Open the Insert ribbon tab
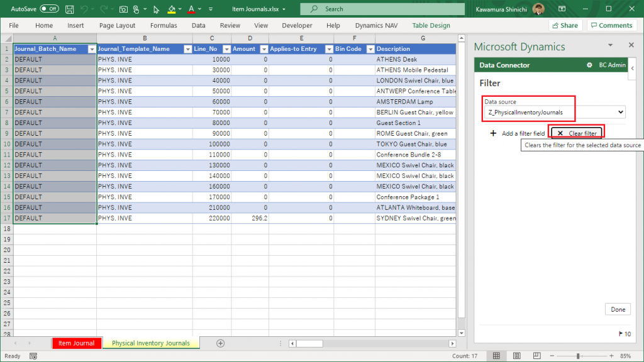The image size is (644, 362). [75, 25]
